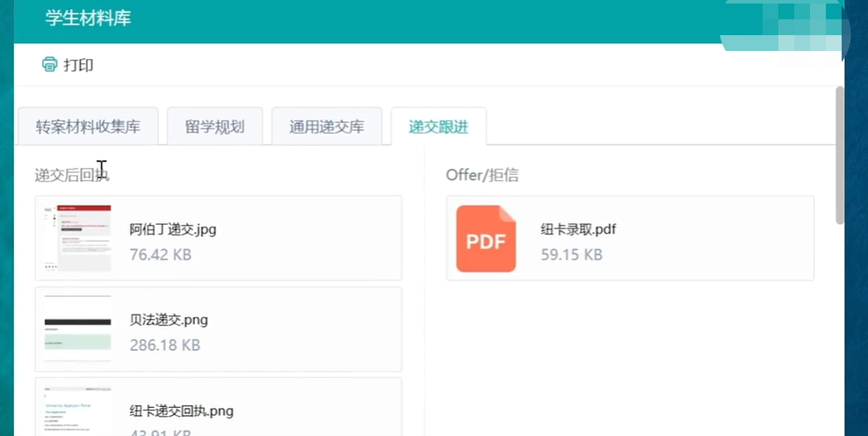
Task: Open the 贝法递交.png preview thumbnail
Action: (77, 329)
